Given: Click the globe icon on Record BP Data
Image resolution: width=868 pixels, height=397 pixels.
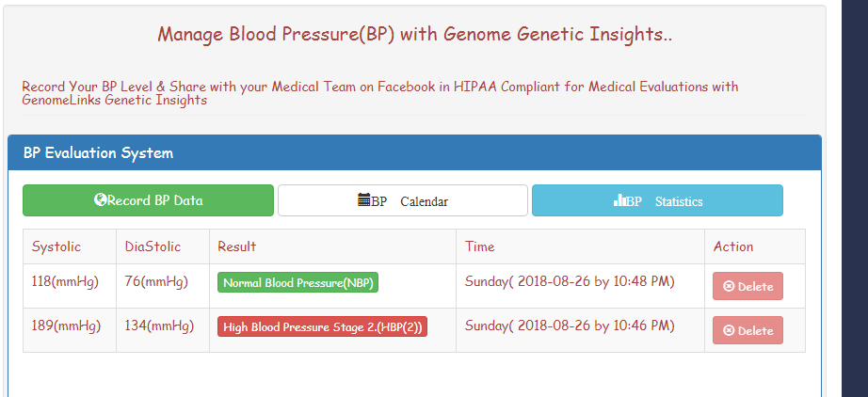Looking at the screenshot, I should (100, 200).
